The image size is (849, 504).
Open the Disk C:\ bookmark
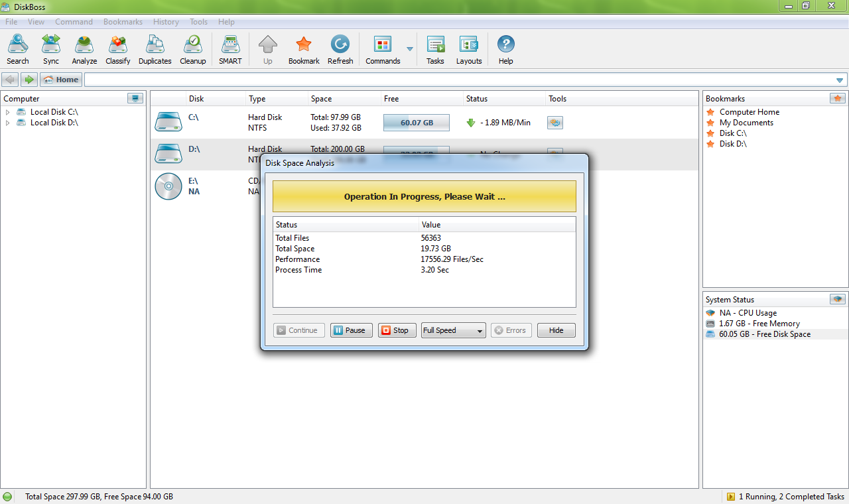733,133
